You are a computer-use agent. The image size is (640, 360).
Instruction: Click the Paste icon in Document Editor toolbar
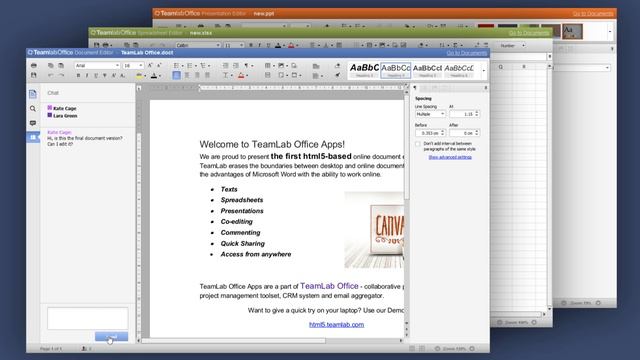pos(61,65)
